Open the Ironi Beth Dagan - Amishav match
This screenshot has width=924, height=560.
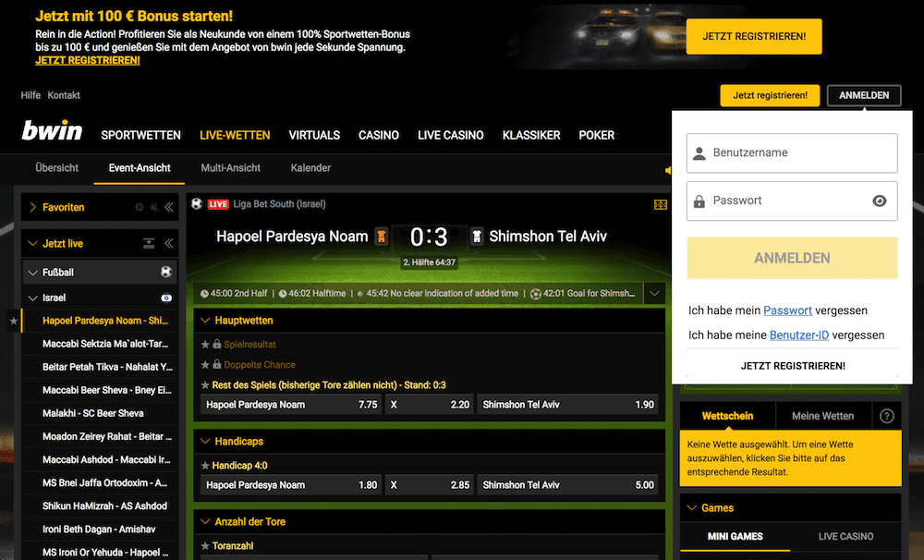(99, 530)
